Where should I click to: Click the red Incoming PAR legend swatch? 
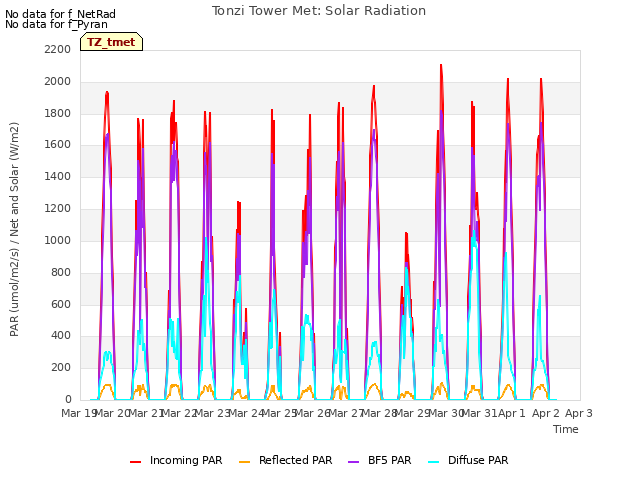click(x=136, y=462)
